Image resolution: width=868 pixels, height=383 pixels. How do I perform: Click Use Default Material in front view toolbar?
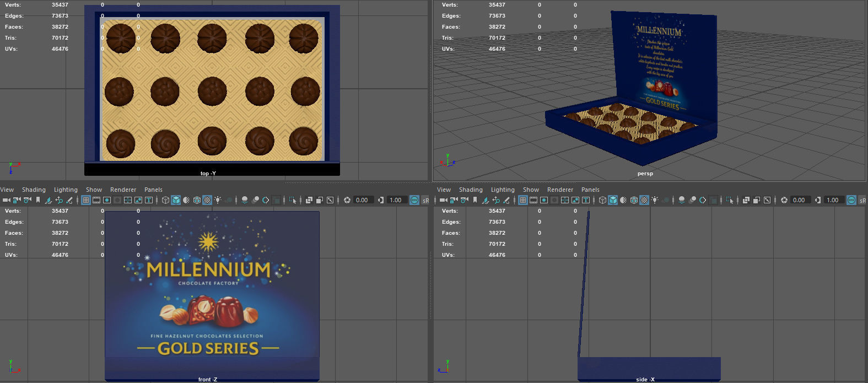click(x=186, y=200)
